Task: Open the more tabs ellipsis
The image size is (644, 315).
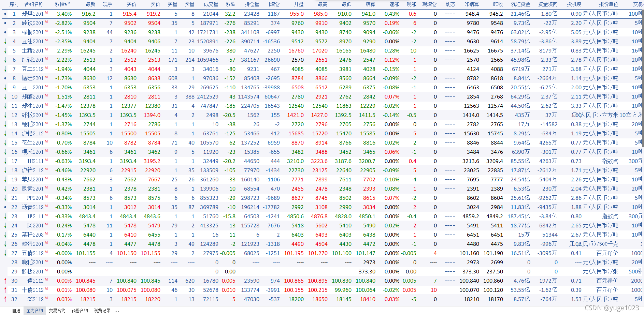Action: coord(117,311)
